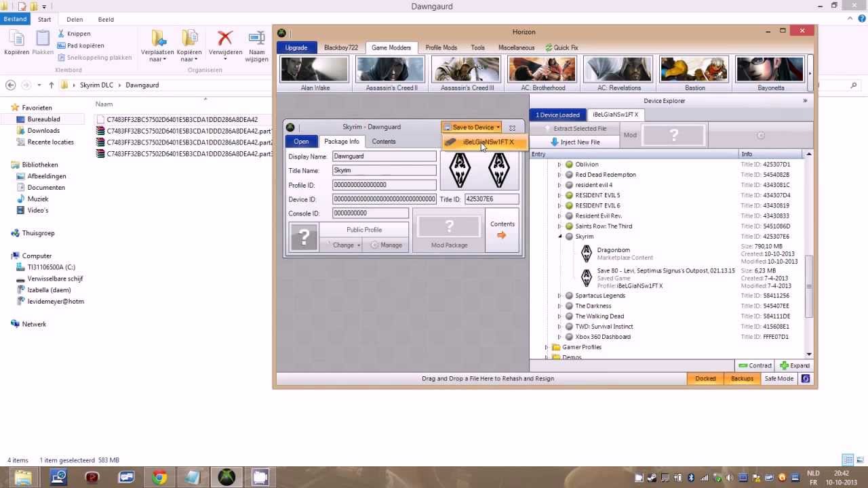
Task: Switch Explorer to large icons view
Action: pyautogui.click(x=861, y=460)
